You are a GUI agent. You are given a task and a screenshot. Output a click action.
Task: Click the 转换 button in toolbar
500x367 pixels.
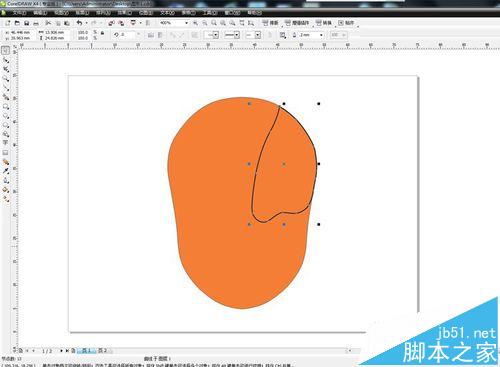click(x=323, y=23)
